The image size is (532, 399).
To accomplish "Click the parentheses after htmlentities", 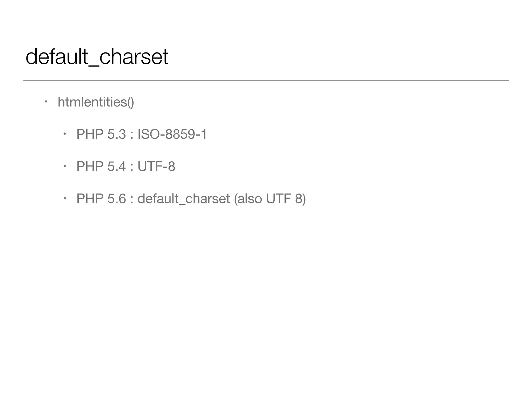I will pyautogui.click(x=131, y=102).
